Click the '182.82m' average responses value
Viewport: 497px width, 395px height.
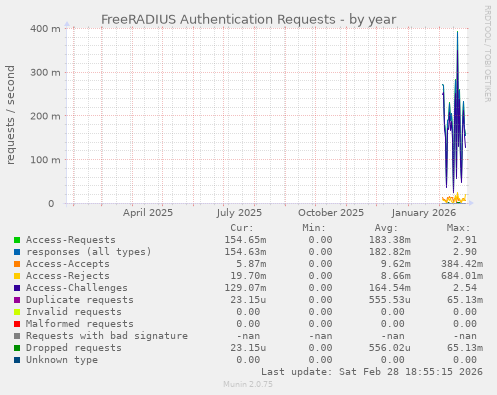[x=389, y=252]
